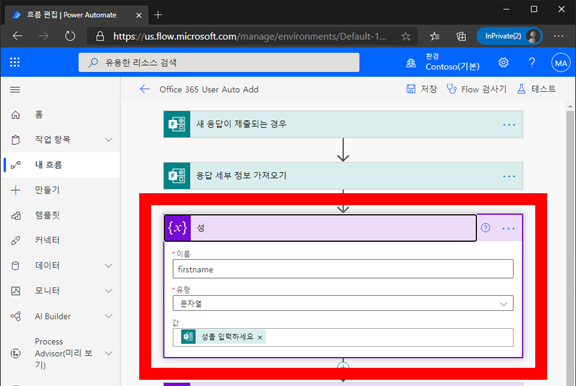Open the browser collections icon
Image resolution: width=576 pixels, height=386 pixels.
pyautogui.click(x=461, y=36)
